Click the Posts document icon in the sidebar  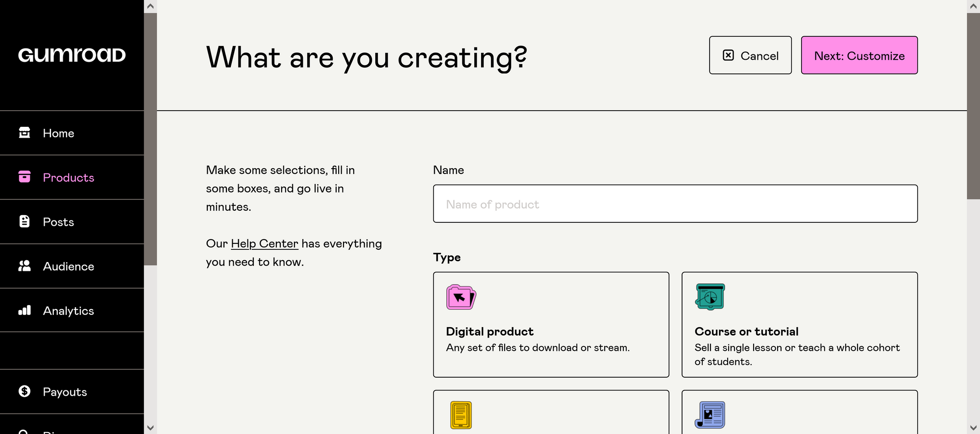[24, 221]
